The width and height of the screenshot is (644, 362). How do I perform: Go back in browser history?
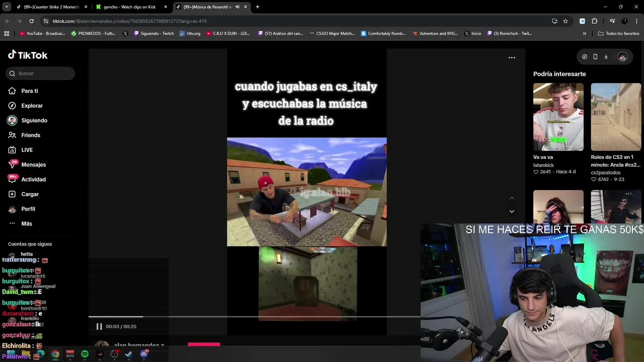pyautogui.click(x=7, y=21)
